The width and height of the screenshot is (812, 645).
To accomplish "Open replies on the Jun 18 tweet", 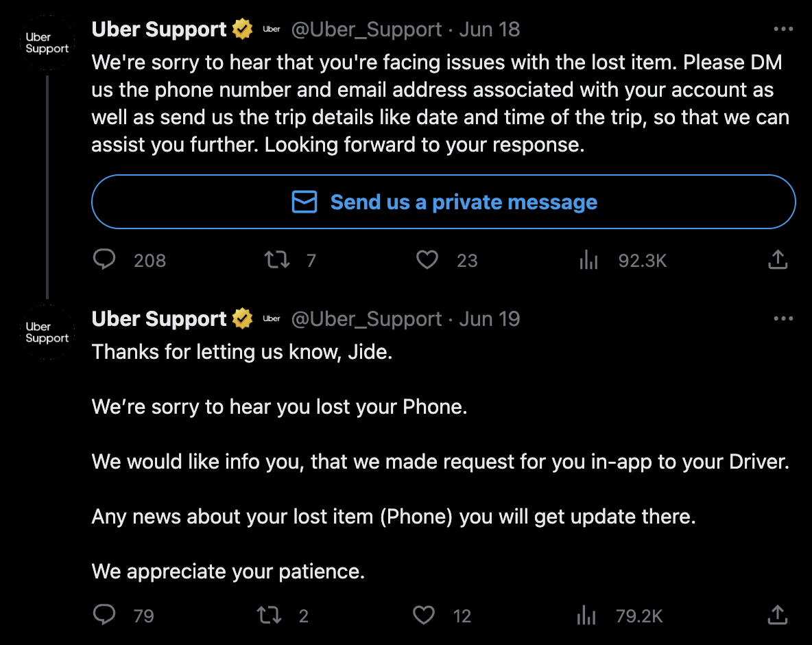I will tap(104, 259).
